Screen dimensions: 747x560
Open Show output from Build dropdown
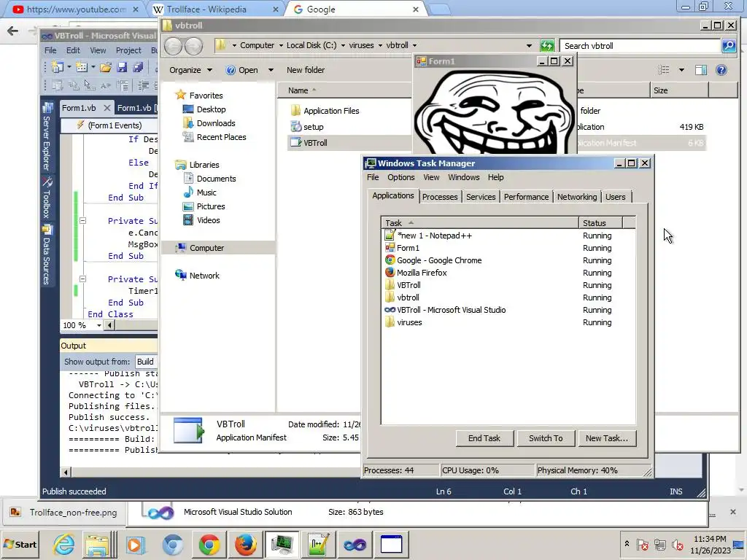[x=147, y=362]
